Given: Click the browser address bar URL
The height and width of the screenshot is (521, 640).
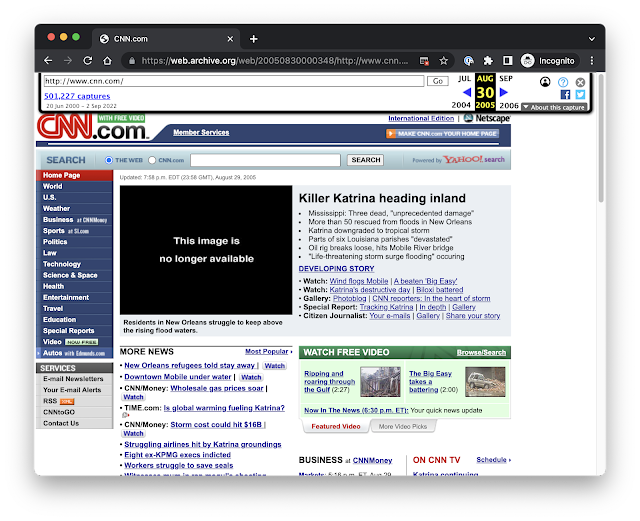Looking at the screenshot, I should [274, 61].
